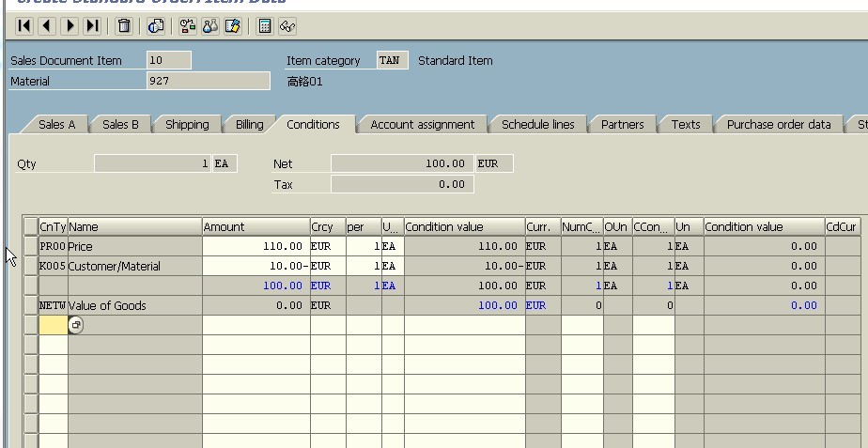This screenshot has width=868, height=448.
Task: Click the K005 condition value 10.00-
Action: (x=465, y=267)
